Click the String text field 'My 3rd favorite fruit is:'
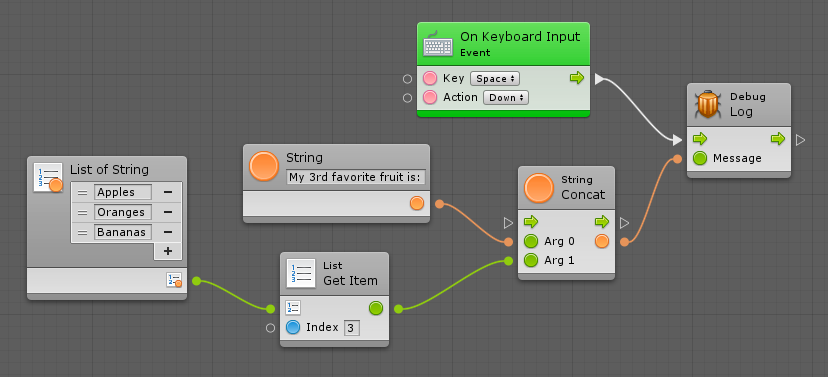The image size is (828, 377). (356, 177)
